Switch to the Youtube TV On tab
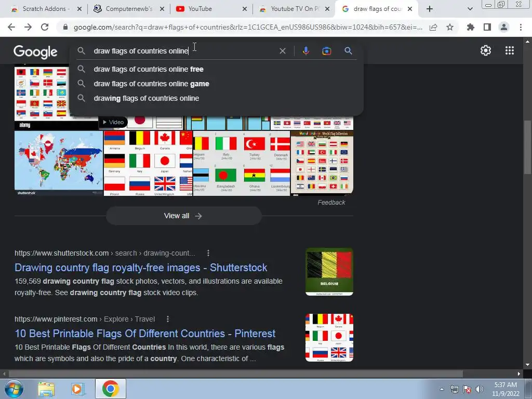 295,9
